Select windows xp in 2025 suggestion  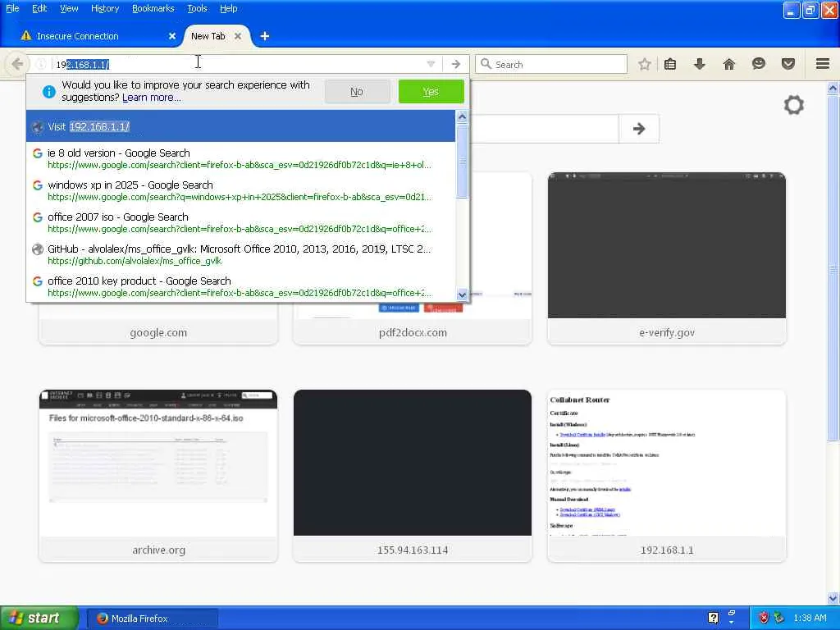(x=240, y=190)
